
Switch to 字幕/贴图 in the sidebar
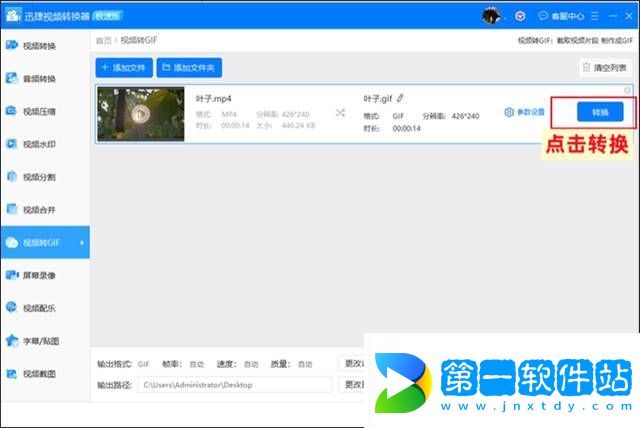pos(41,341)
